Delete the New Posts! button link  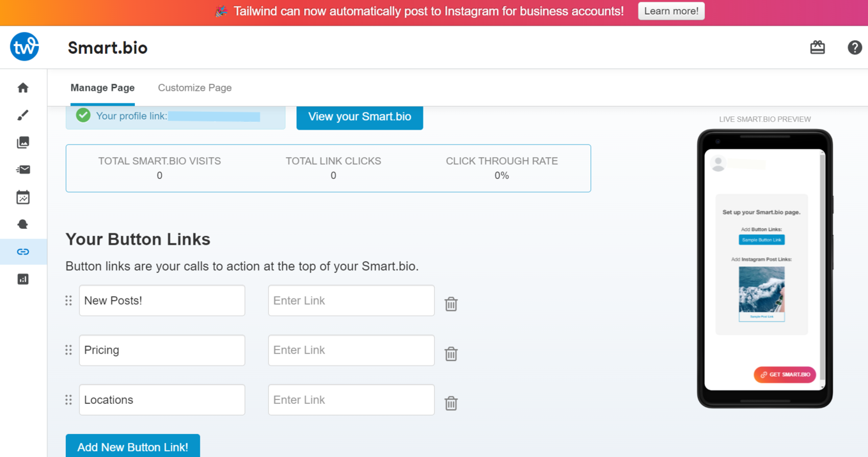(451, 304)
